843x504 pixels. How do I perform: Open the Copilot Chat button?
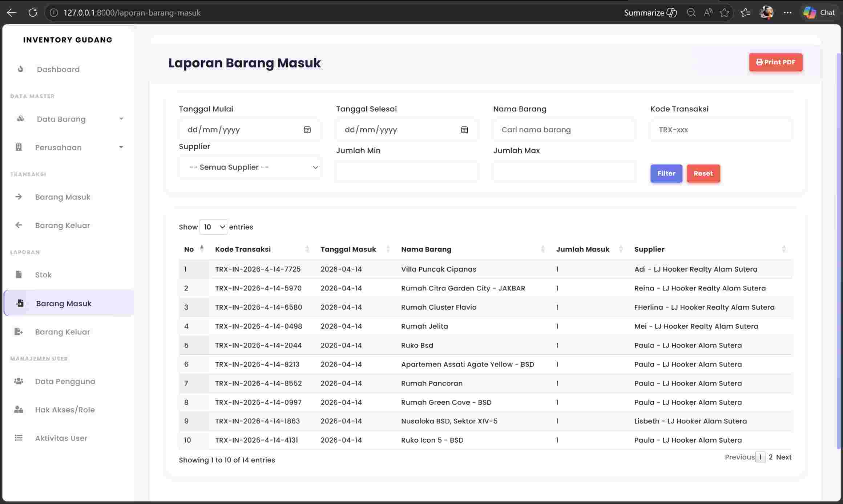click(819, 13)
